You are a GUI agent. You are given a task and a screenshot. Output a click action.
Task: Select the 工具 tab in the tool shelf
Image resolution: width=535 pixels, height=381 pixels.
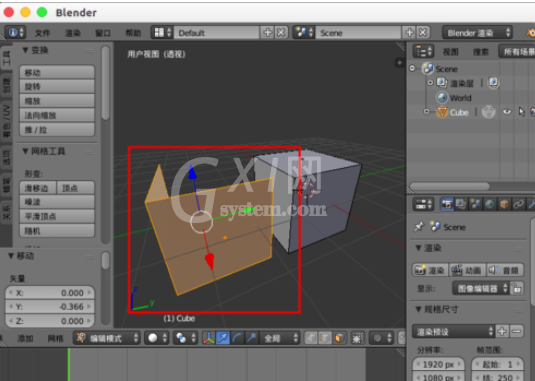[x=6, y=58]
